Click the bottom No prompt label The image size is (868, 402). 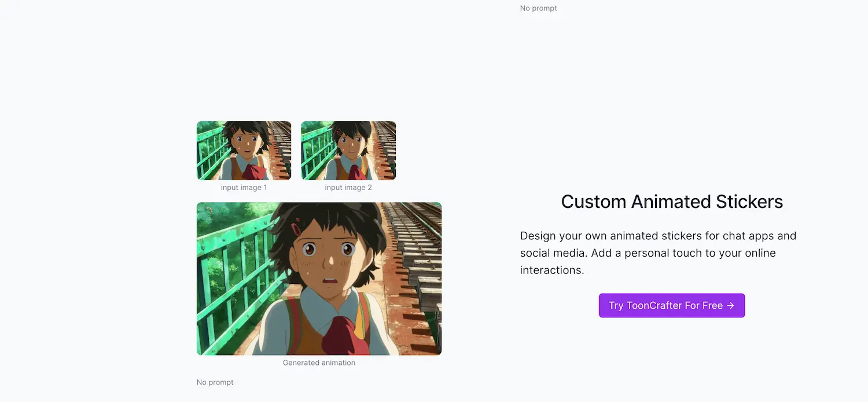point(215,382)
